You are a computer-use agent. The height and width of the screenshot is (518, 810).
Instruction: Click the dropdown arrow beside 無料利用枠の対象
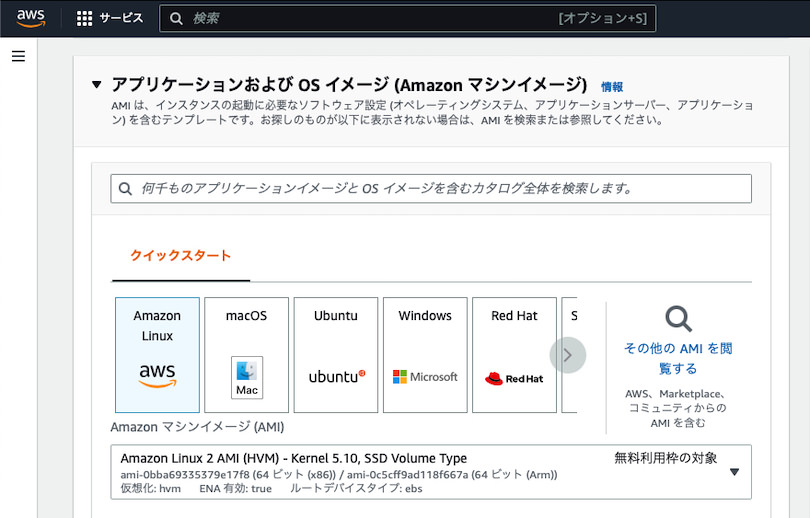click(x=734, y=472)
